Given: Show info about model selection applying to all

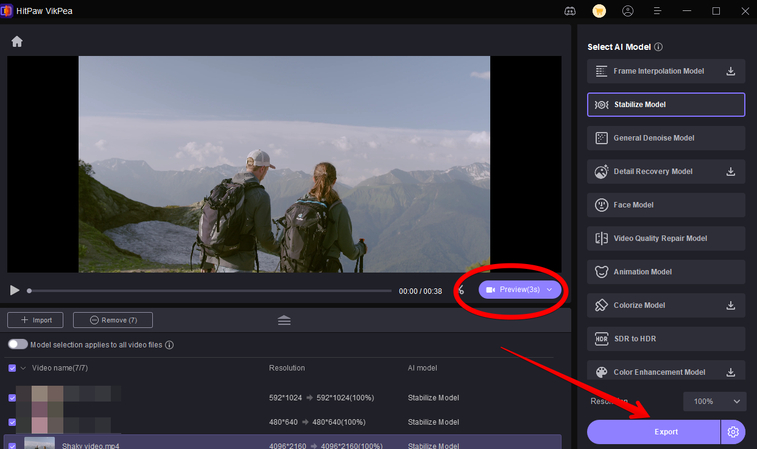Looking at the screenshot, I should click(x=169, y=345).
